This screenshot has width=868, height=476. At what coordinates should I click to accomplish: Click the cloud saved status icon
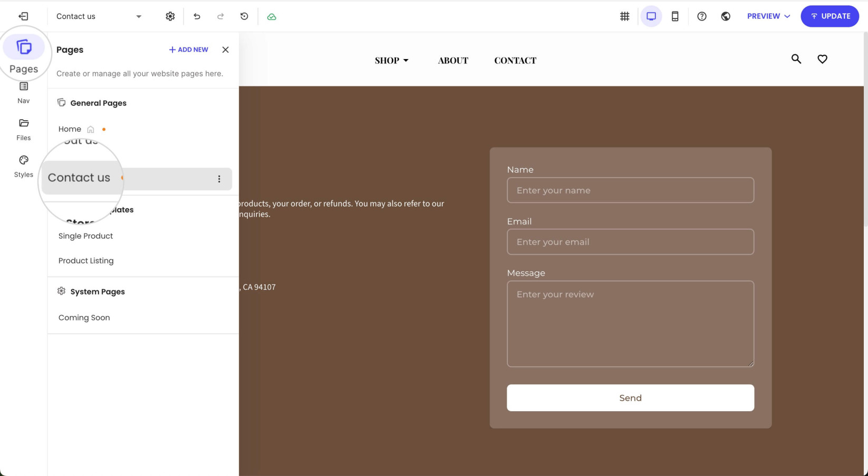click(x=272, y=17)
